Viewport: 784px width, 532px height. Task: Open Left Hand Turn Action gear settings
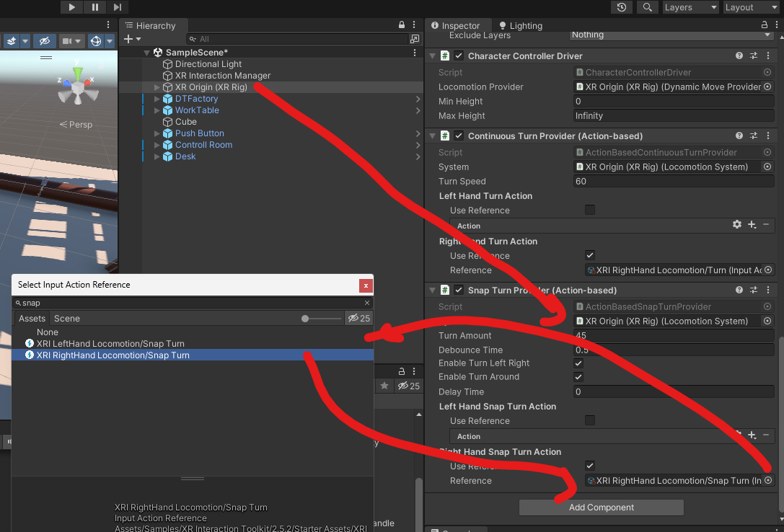pyautogui.click(x=737, y=225)
